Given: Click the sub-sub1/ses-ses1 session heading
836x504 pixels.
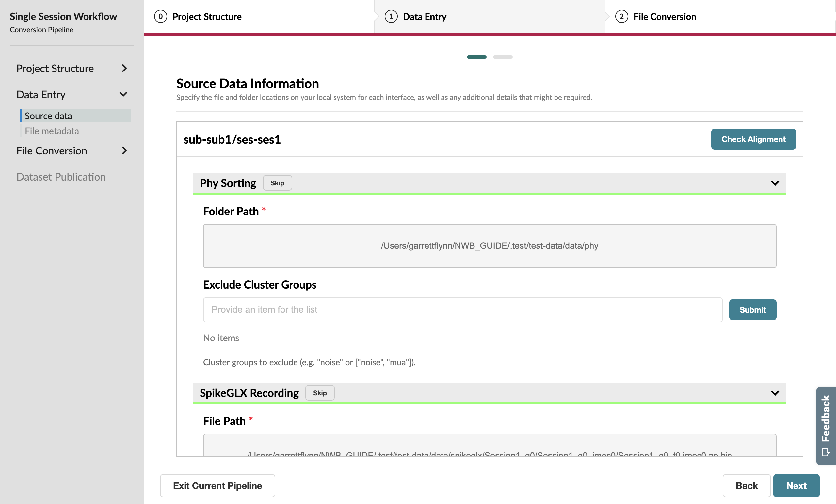Looking at the screenshot, I should tap(232, 139).
